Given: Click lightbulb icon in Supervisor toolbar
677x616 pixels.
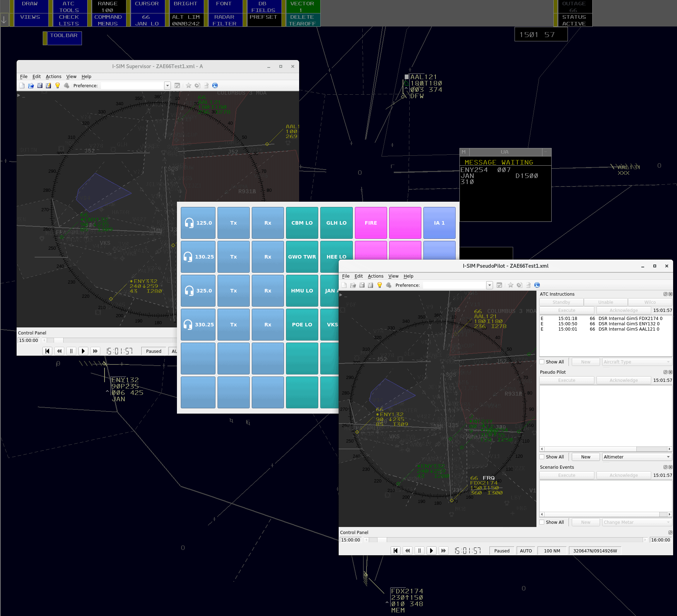Looking at the screenshot, I should (x=58, y=85).
